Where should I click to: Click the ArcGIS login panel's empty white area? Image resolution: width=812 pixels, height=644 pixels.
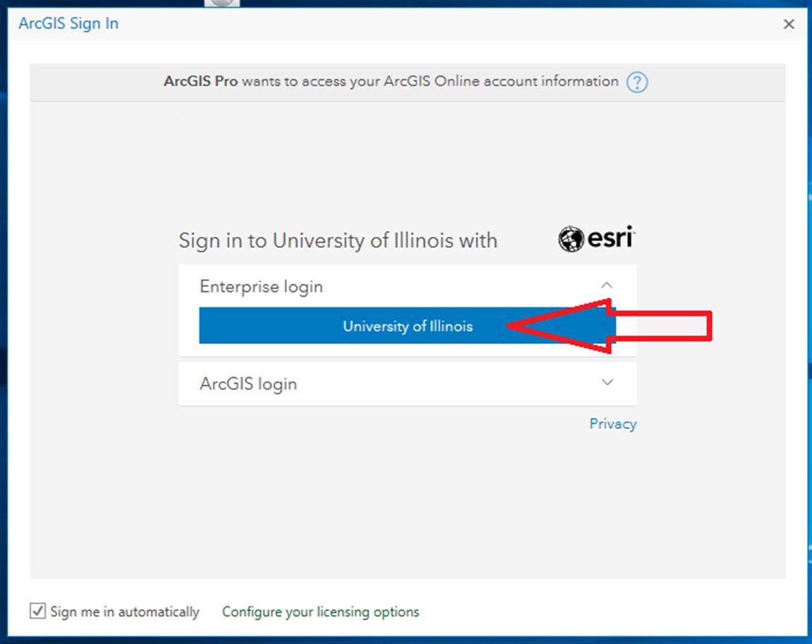pos(445,383)
